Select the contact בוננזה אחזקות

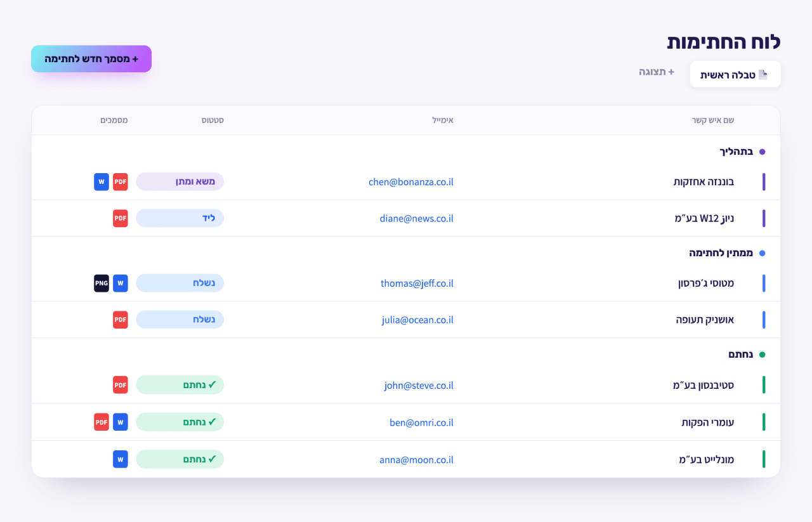[704, 182]
